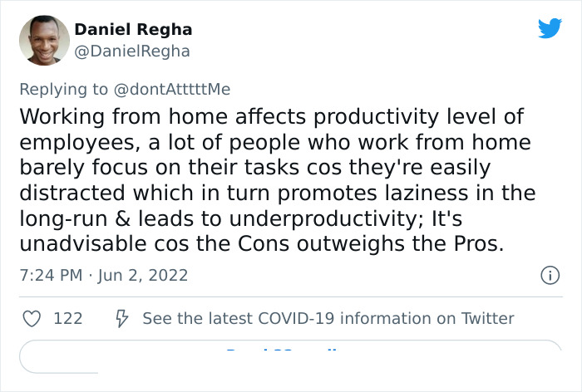Click the Twitter bird logo

(x=550, y=28)
